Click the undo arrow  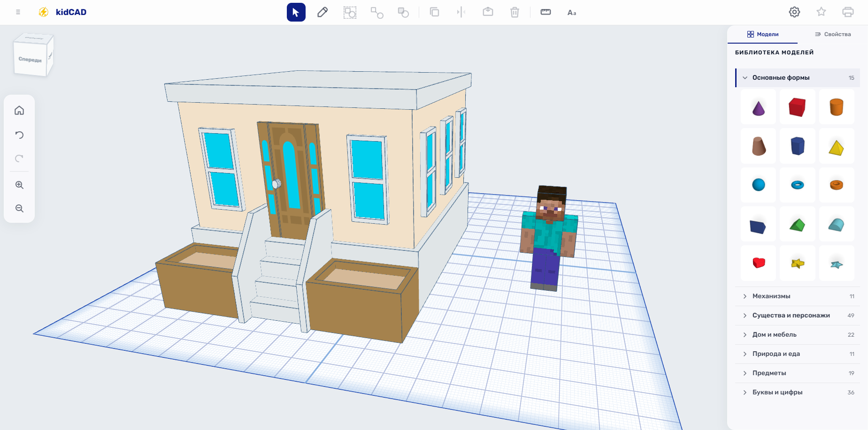click(19, 135)
